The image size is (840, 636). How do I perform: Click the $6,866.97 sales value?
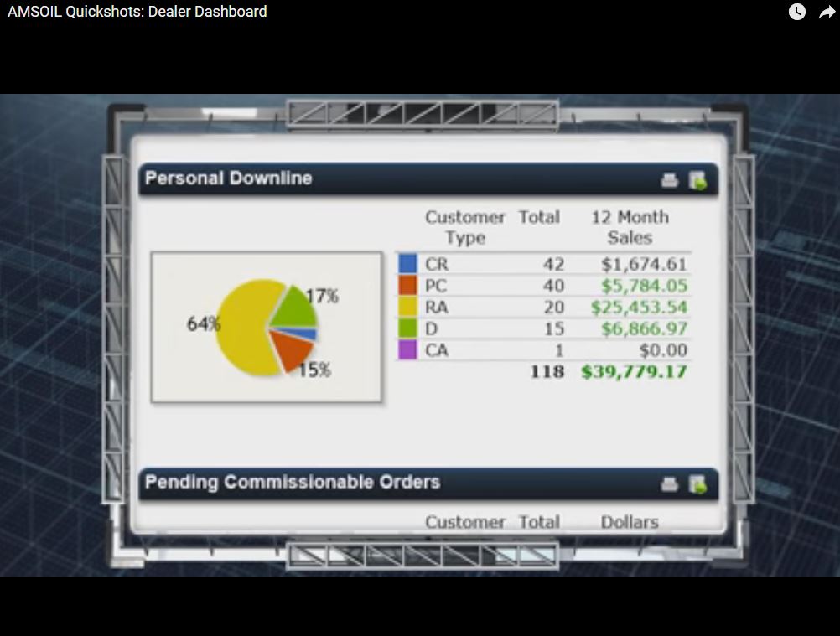[643, 328]
